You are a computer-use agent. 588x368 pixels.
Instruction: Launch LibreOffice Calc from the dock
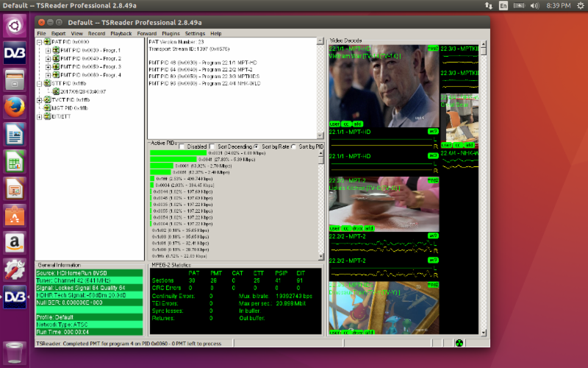point(14,161)
